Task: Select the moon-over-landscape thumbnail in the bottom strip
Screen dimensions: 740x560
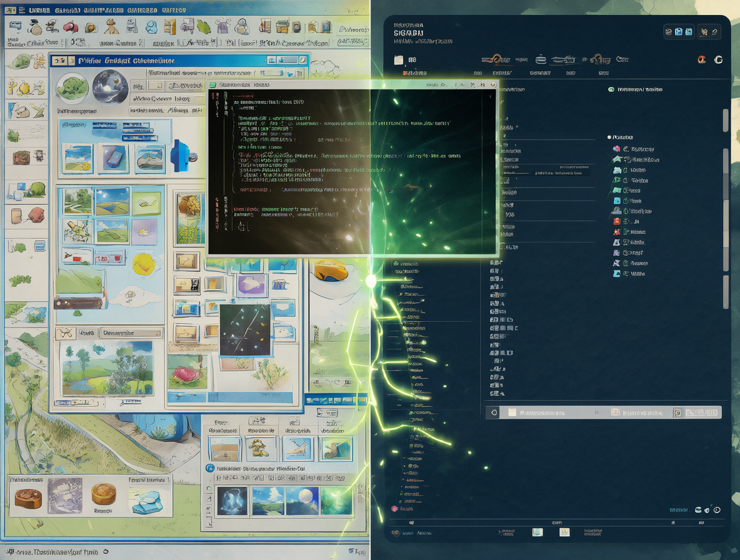Action: tap(302, 501)
